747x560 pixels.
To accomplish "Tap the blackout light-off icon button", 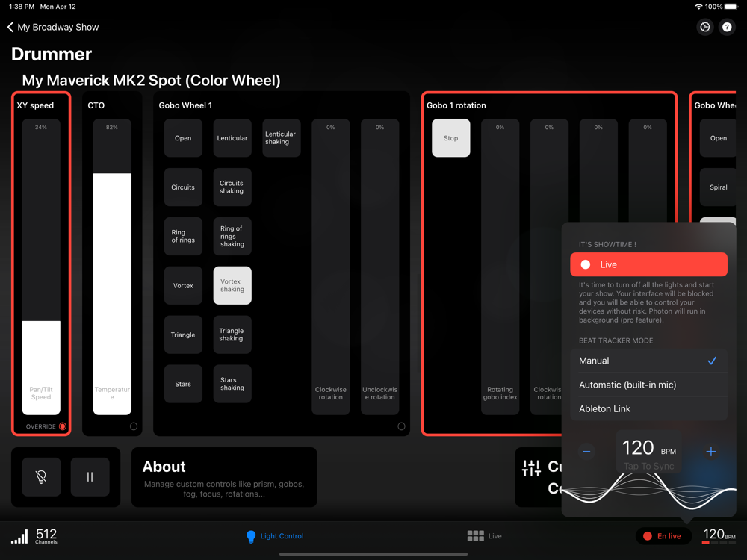I will 41,476.
